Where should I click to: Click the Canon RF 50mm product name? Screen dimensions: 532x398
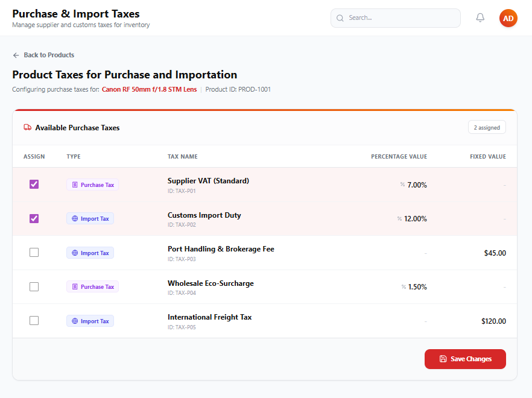point(150,90)
